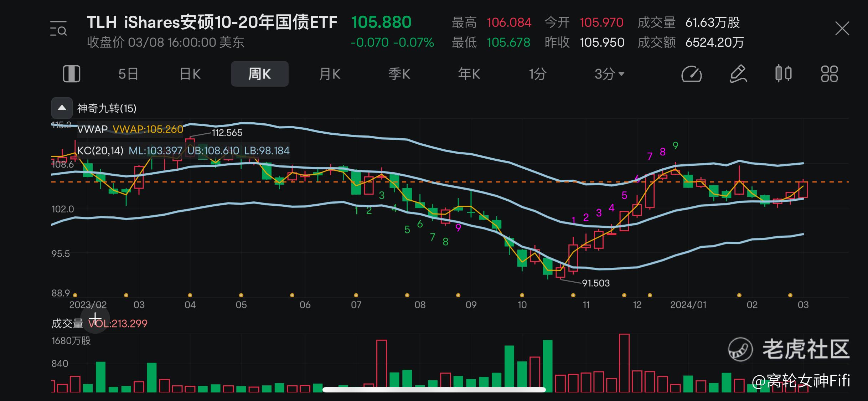This screenshot has height=401, width=868.
Task: Open the four-square grid layout icon
Action: pos(830,74)
